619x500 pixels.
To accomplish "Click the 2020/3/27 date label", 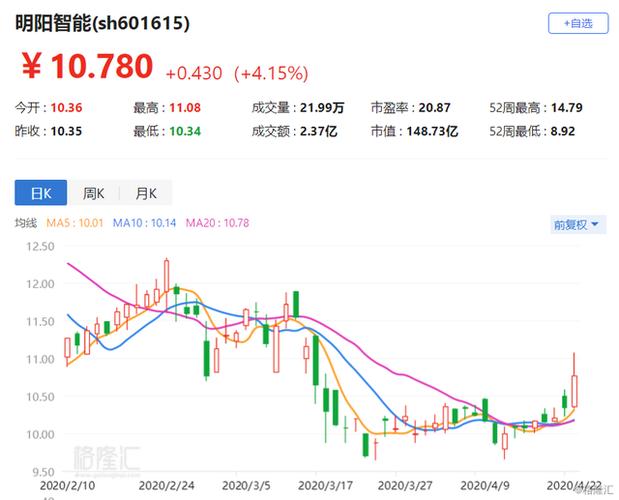I will click(x=405, y=485).
